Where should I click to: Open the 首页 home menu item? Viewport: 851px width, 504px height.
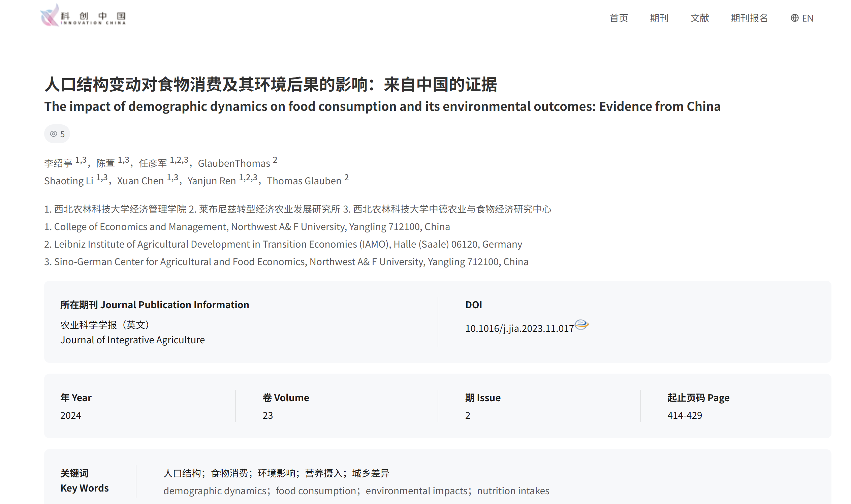(619, 18)
